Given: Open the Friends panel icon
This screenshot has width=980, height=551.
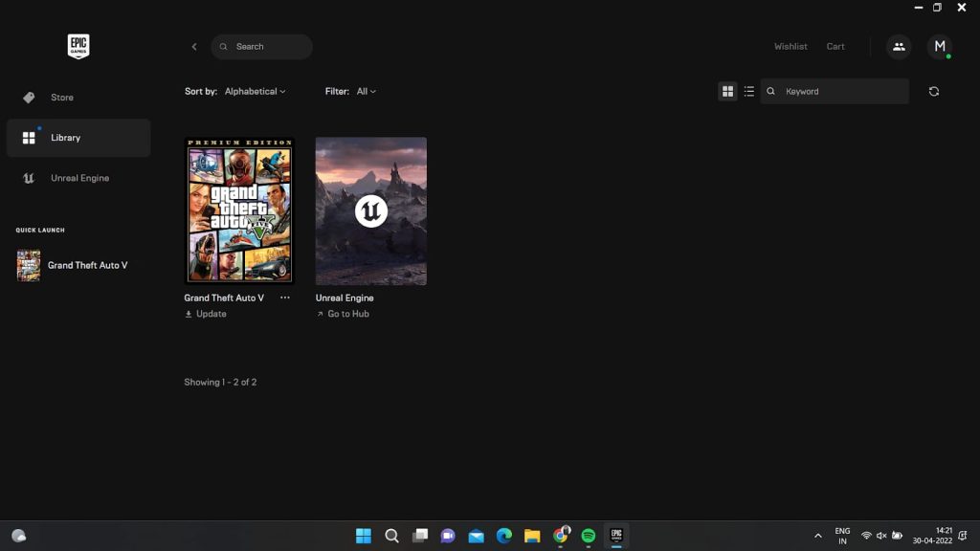Looking at the screenshot, I should point(898,46).
